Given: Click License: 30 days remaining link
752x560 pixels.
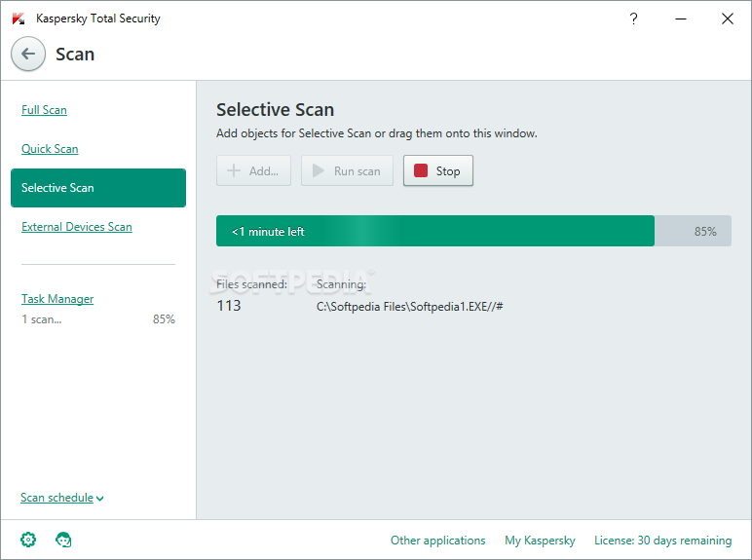Looking at the screenshot, I should coord(662,541).
